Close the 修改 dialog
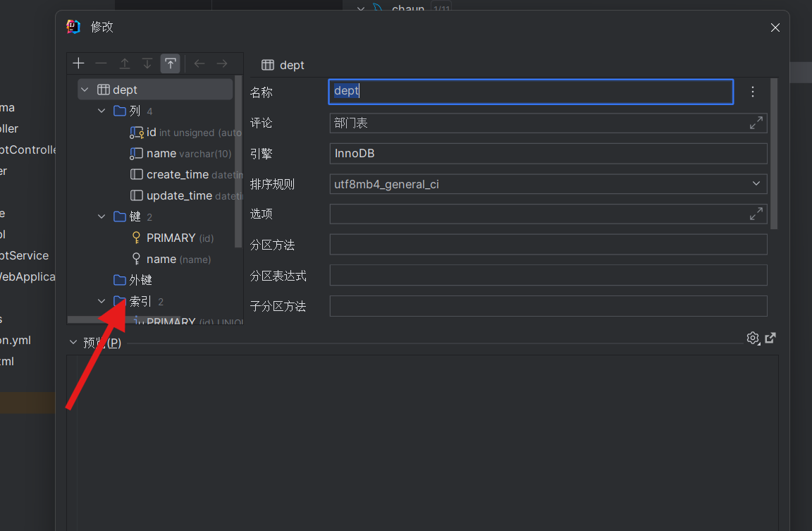 775,28
